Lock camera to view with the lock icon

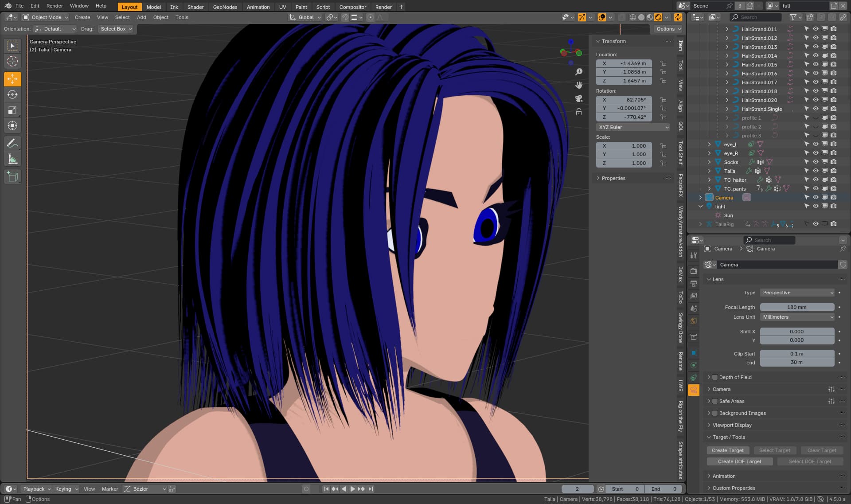578,112
